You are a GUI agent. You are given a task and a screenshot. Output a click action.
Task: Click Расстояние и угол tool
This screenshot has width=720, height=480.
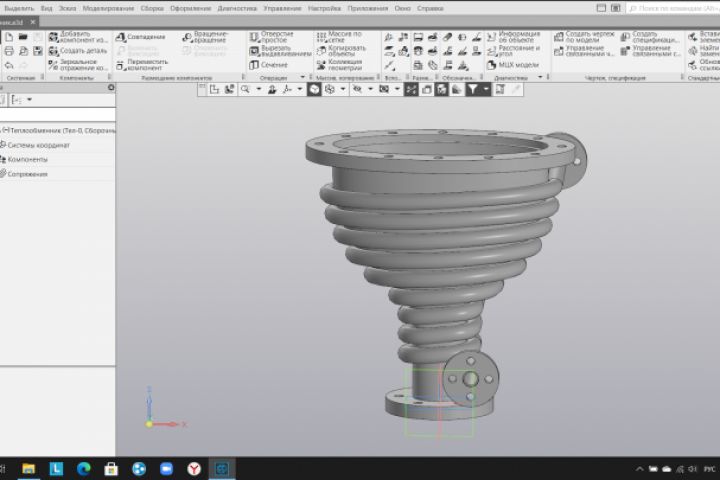[x=513, y=51]
